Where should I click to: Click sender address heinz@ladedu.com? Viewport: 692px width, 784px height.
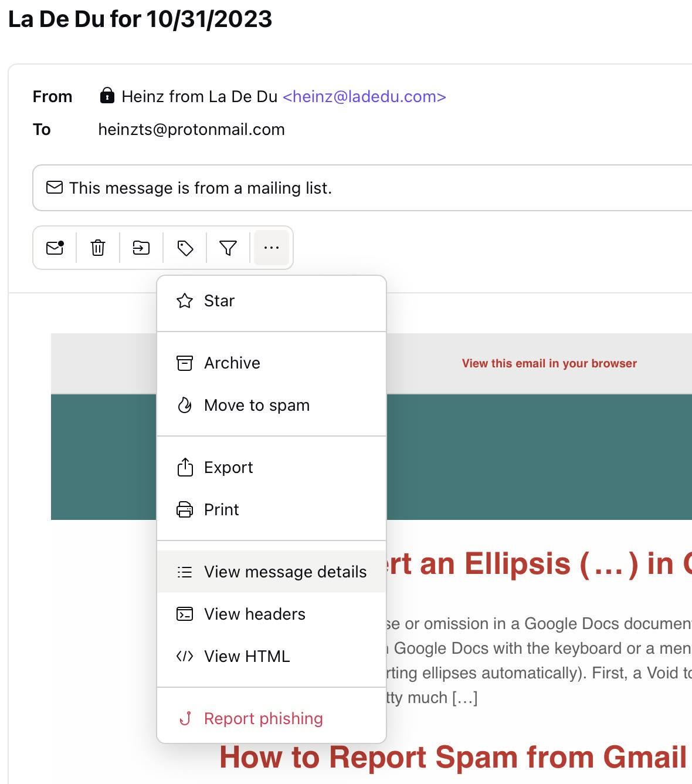pos(364,96)
